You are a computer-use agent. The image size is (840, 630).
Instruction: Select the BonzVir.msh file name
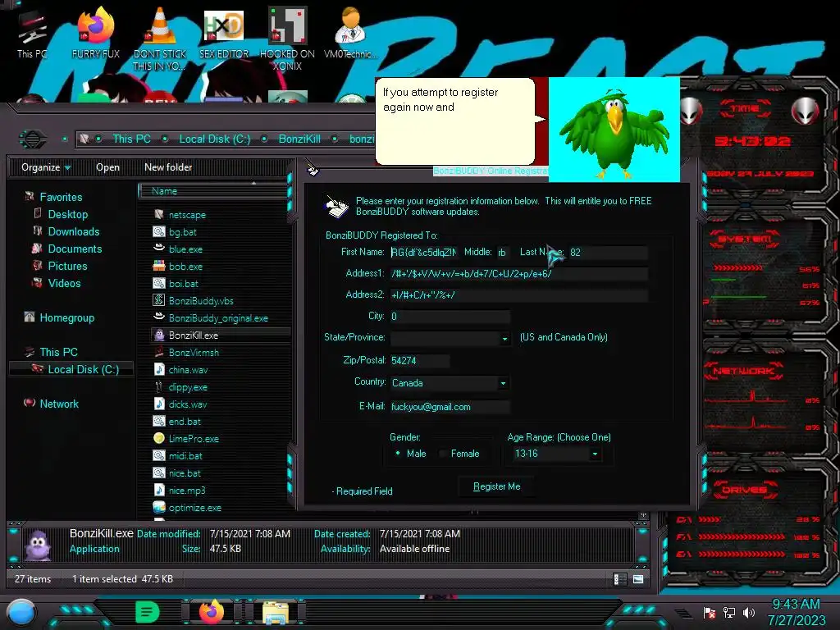pos(194,352)
